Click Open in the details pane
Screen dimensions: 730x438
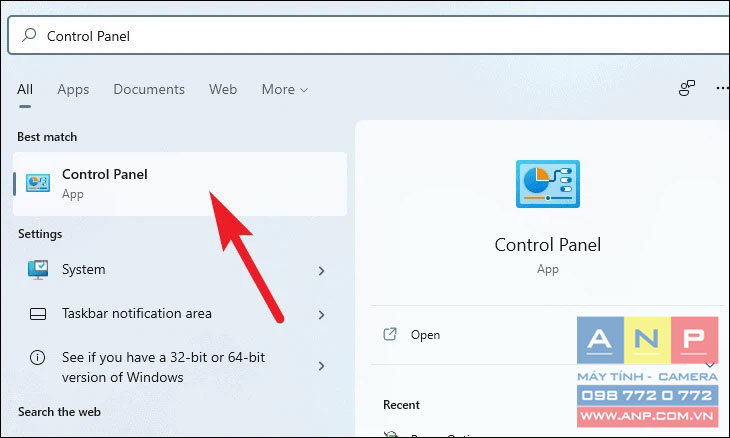pos(425,335)
